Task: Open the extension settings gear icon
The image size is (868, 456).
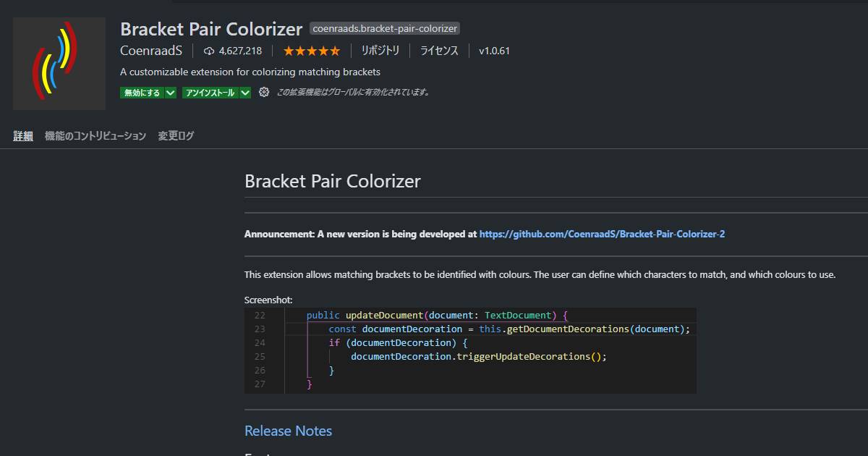Action: (x=264, y=93)
